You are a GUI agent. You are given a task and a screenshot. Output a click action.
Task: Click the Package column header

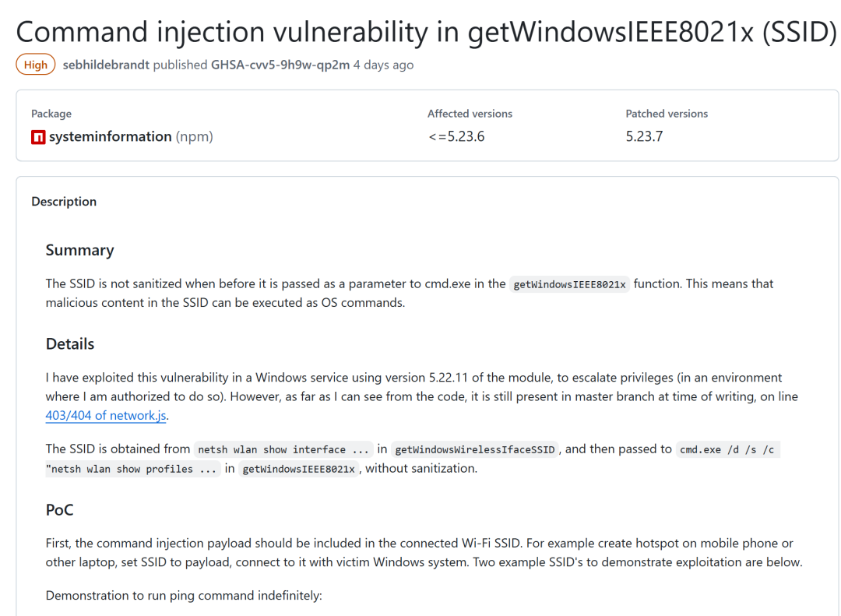51,114
